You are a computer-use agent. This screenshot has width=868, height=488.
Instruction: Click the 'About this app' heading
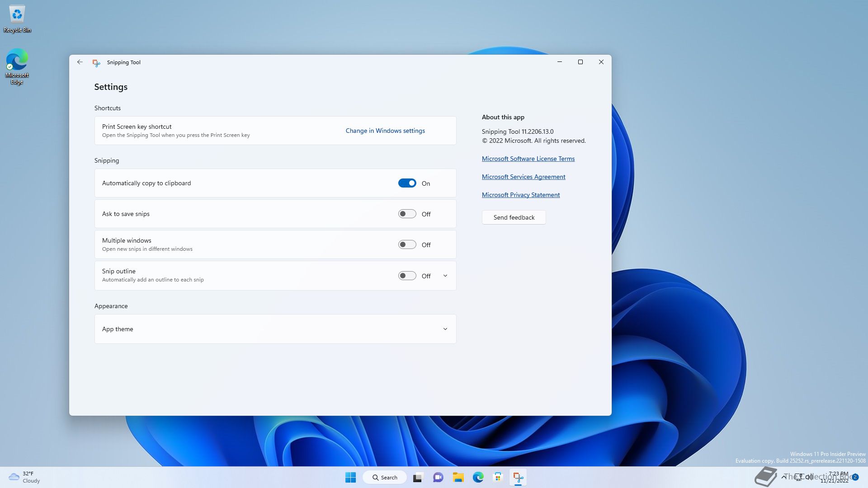503,117
